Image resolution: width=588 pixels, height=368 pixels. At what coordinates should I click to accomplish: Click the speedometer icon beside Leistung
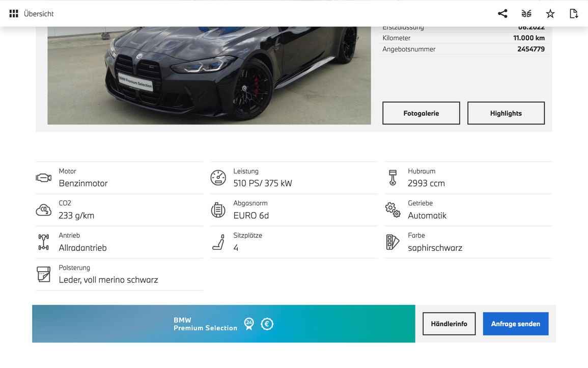(218, 177)
